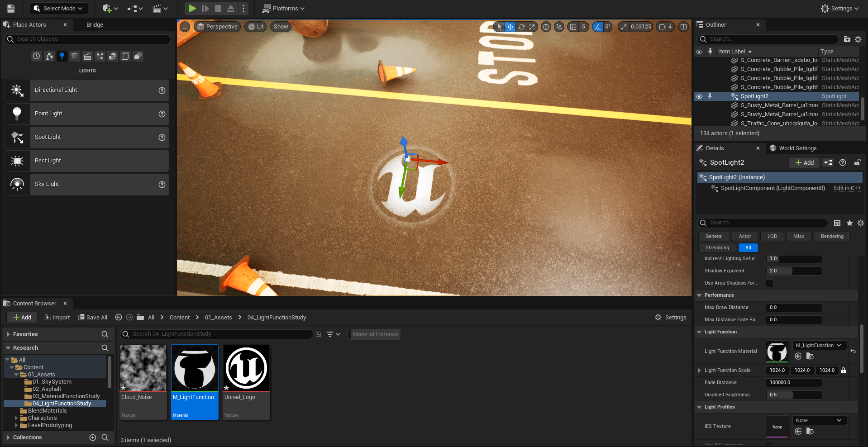The height and width of the screenshot is (447, 868).
Task: Activate the scale gizmo tool
Action: point(532,27)
